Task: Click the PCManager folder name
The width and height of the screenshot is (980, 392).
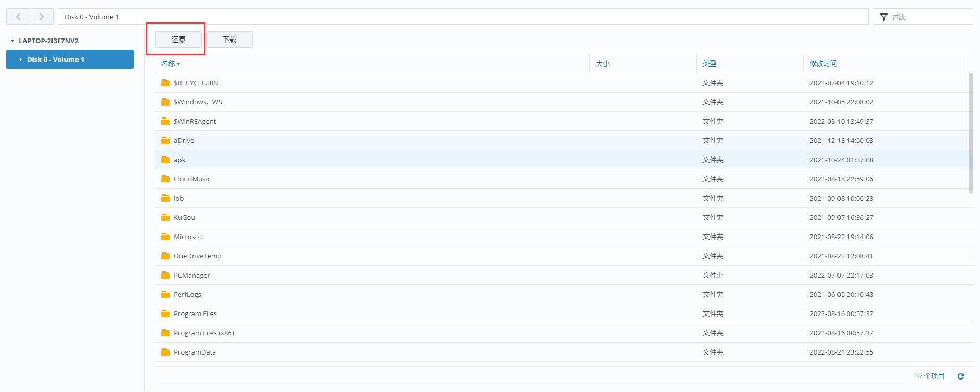Action: [x=192, y=275]
